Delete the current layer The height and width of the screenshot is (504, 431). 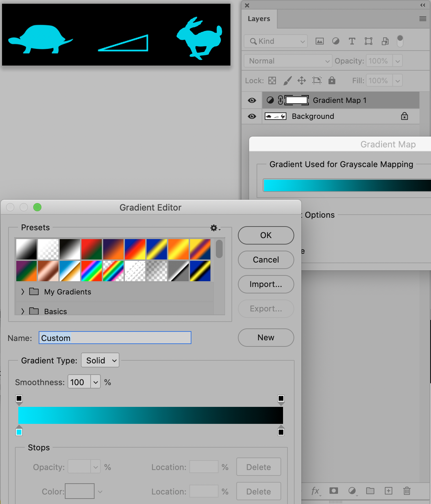pyautogui.click(x=407, y=491)
